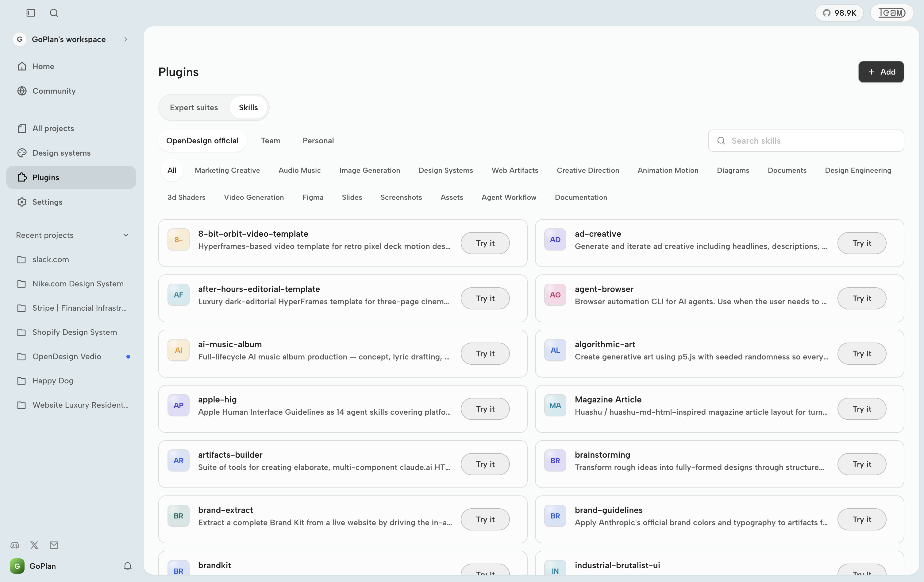Click the Magazine Article MA icon

pos(555,405)
